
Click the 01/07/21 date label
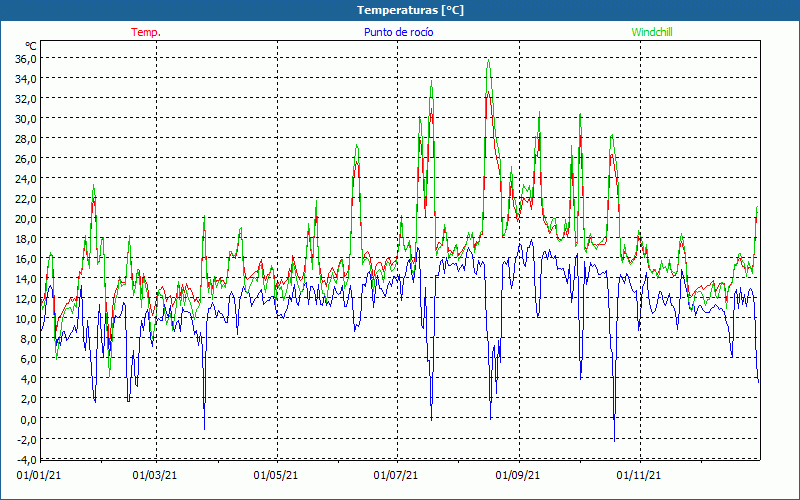(x=396, y=476)
